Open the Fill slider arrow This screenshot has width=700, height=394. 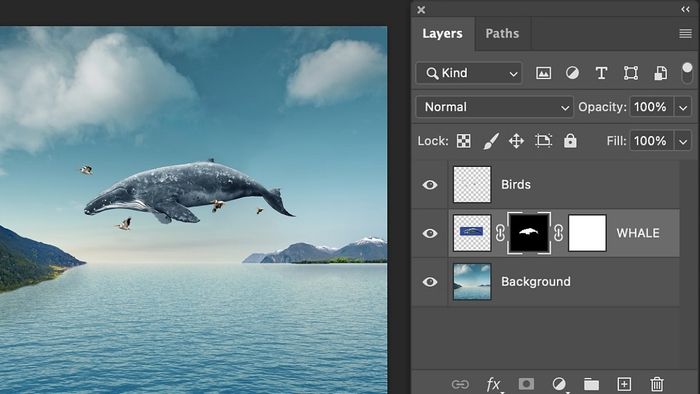tap(683, 141)
